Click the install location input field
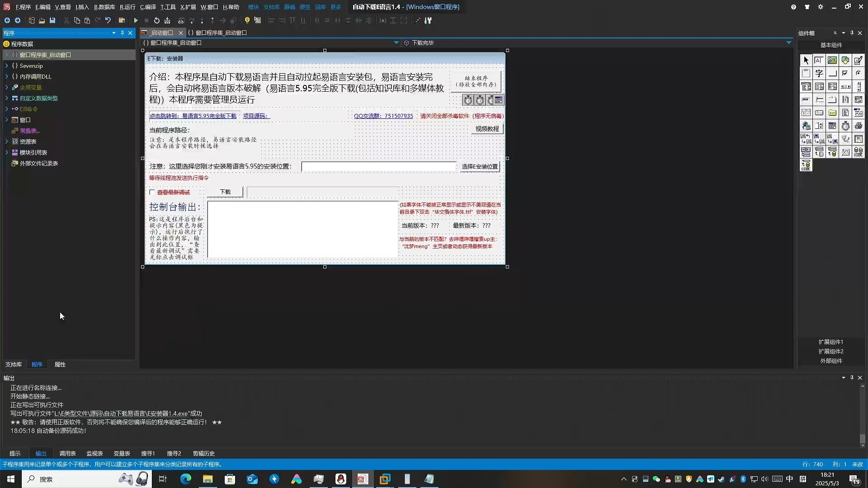The width and height of the screenshot is (868, 488). pyautogui.click(x=379, y=166)
